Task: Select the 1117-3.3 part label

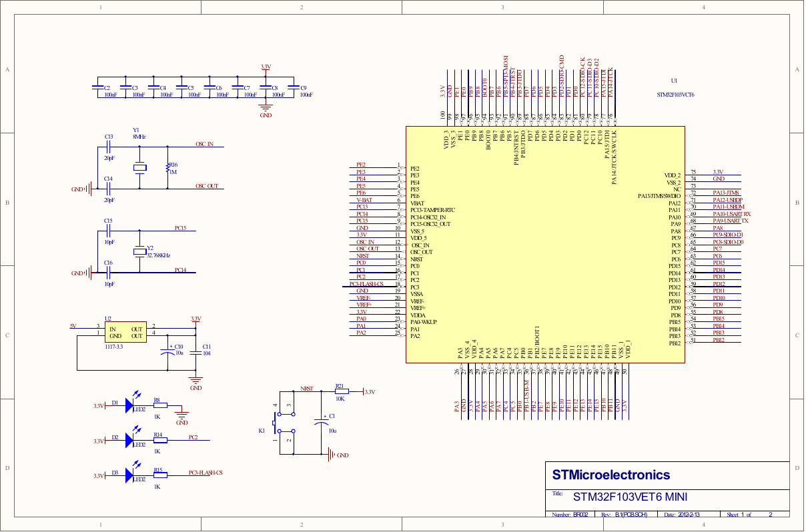Action: click(113, 347)
